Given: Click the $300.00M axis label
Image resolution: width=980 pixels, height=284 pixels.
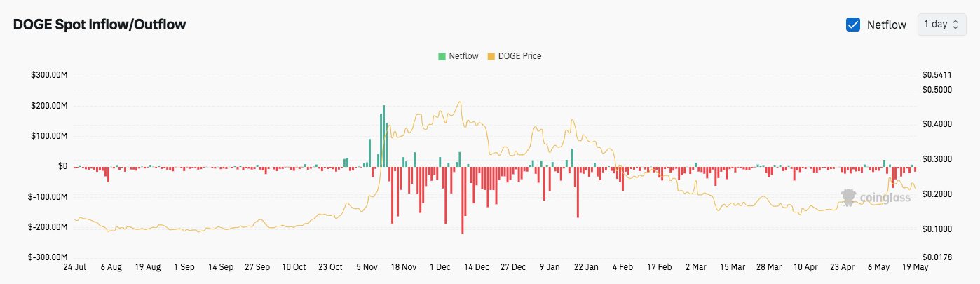Looking at the screenshot, I should click(49, 75).
